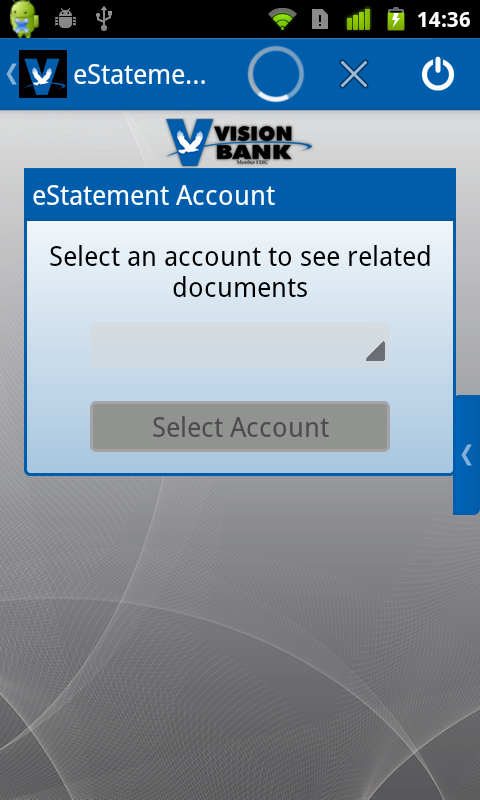Tap the green Android robot notification icon
Screen dimensions: 480x800
coord(23,19)
